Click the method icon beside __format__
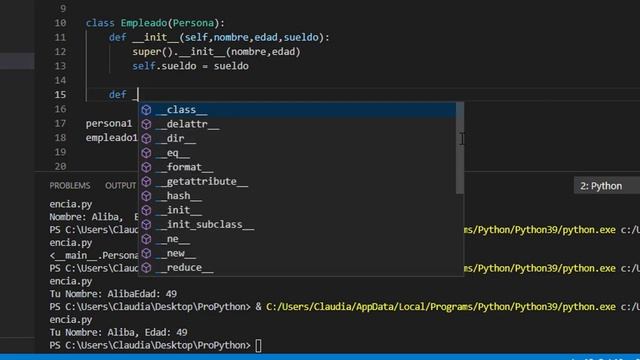The height and width of the screenshot is (360, 640). coord(147,167)
